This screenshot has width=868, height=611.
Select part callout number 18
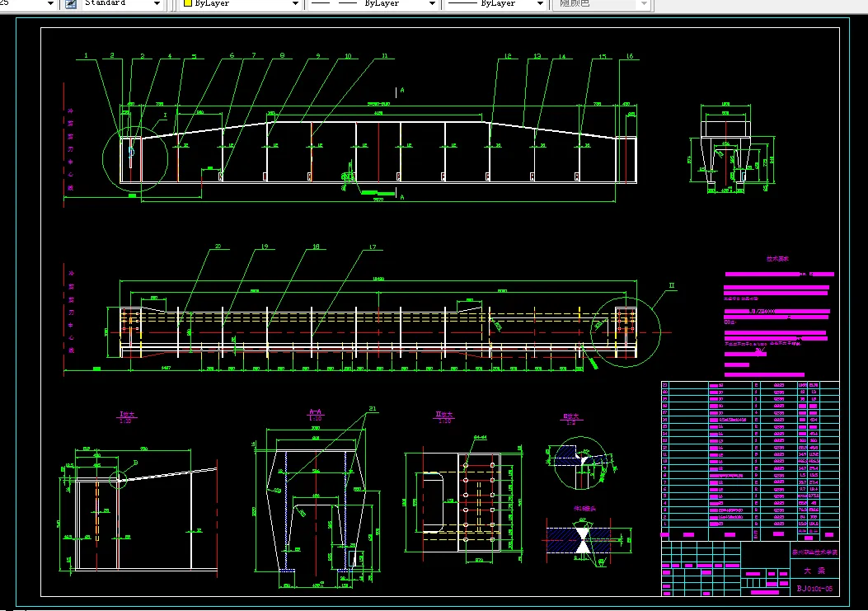[316, 247]
